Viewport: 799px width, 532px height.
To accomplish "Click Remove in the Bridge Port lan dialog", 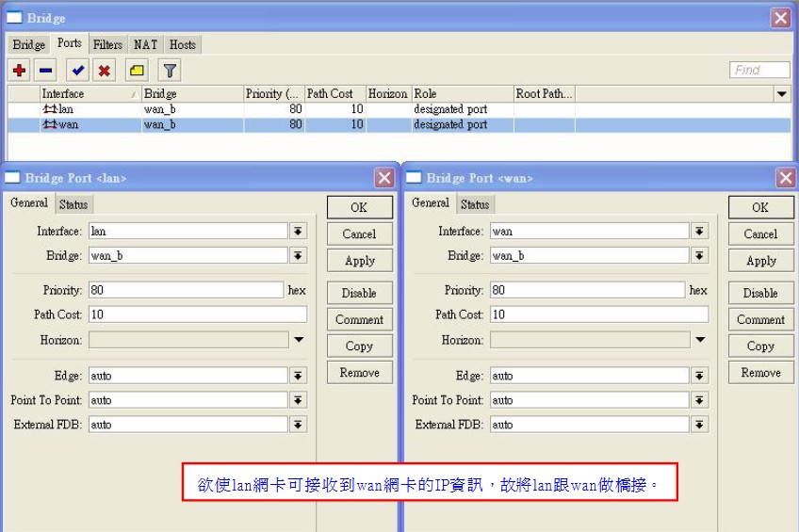I will tap(359, 373).
